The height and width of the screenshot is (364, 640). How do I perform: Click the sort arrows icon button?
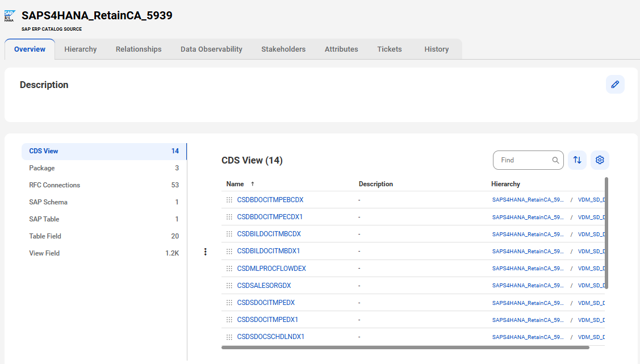pos(577,160)
